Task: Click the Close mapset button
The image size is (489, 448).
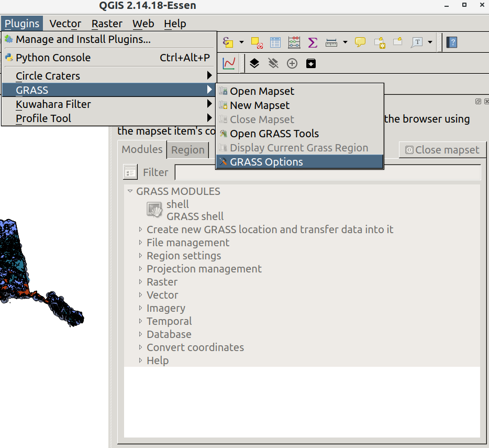Action: click(443, 150)
